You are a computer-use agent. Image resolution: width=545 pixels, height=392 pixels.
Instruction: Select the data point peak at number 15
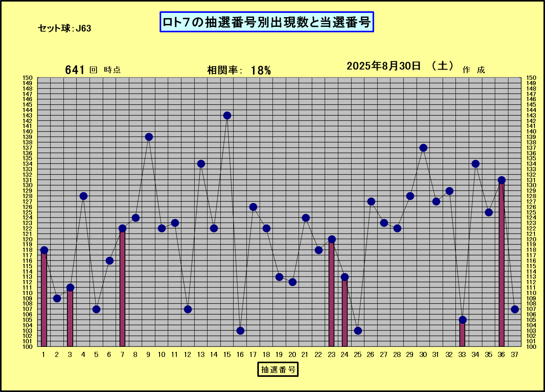pyautogui.click(x=227, y=116)
